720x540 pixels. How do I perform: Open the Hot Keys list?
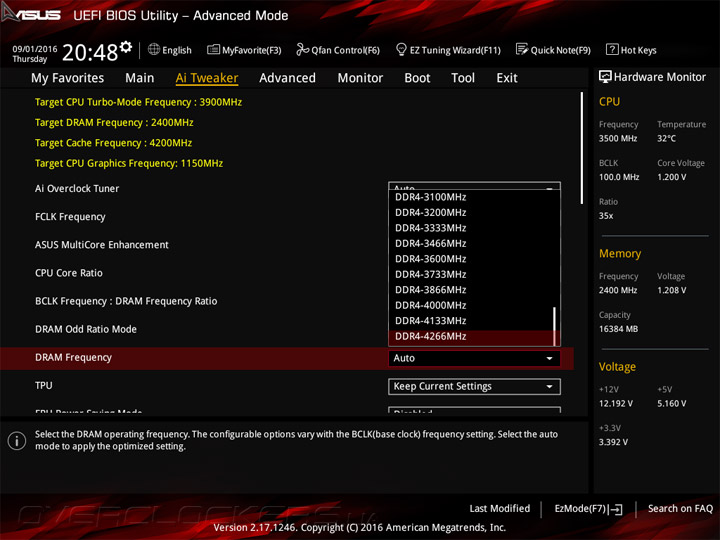pos(631,50)
